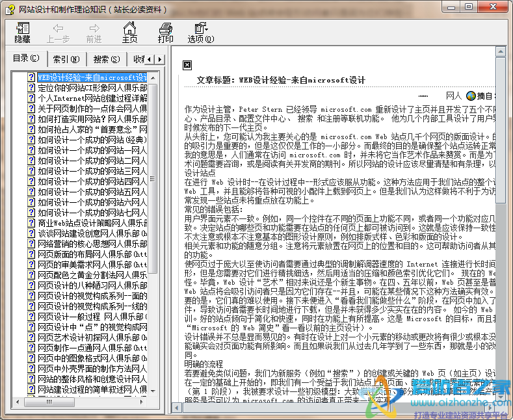Click the topic list scroll down arrow
513x420 pixels.
pos(153,391)
